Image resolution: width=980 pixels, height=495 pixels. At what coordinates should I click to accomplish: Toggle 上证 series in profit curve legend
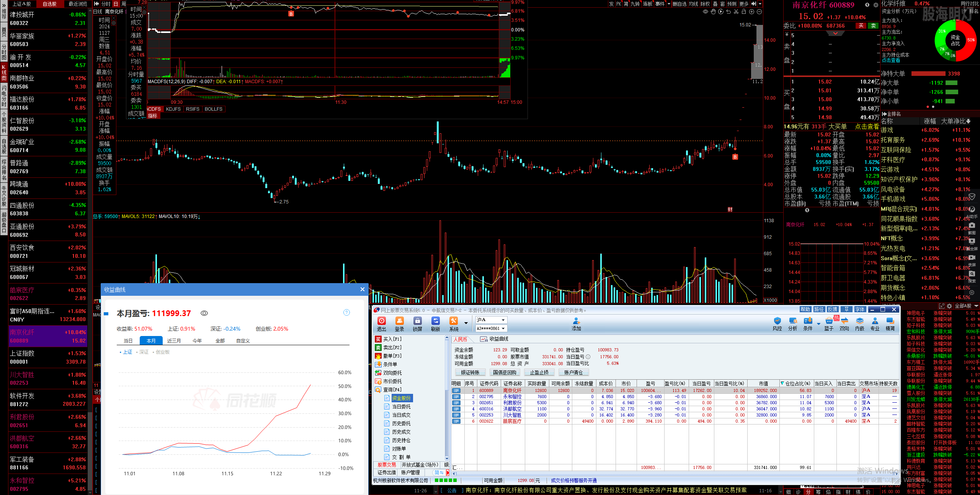(x=126, y=352)
